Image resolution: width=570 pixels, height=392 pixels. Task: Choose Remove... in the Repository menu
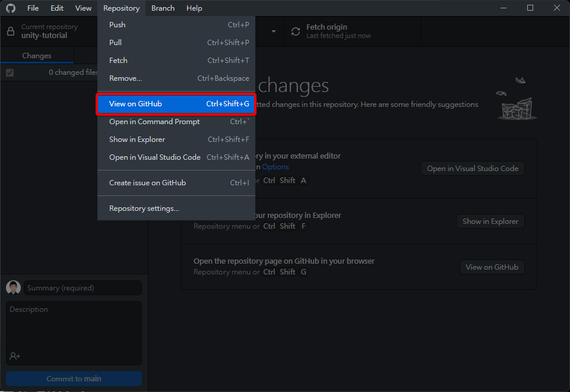[x=176, y=78]
